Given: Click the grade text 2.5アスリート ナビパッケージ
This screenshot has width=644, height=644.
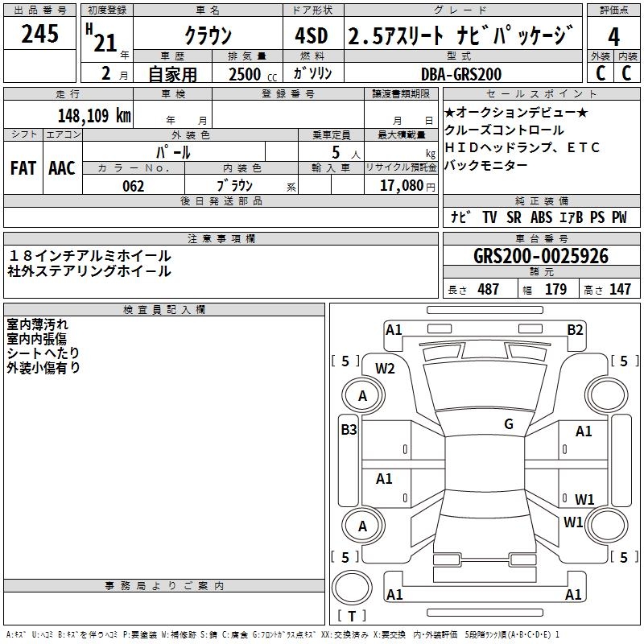Looking at the screenshot, I should (x=461, y=35).
